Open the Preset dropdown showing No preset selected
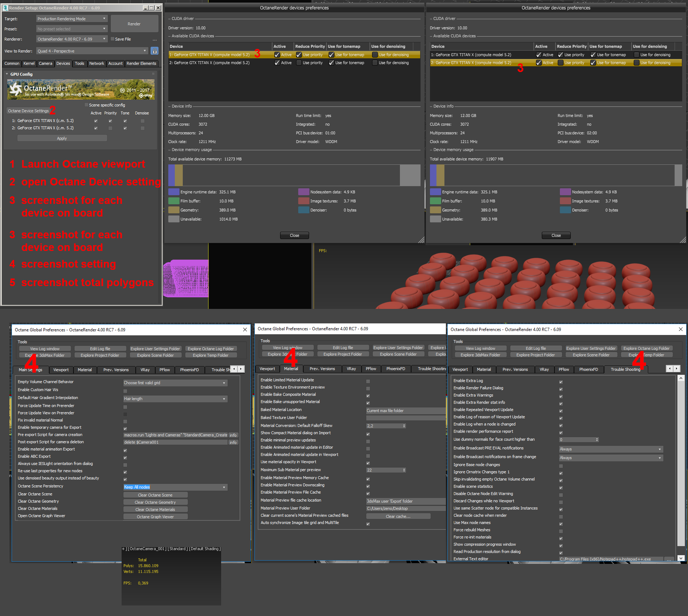The image size is (688, 616). click(72, 29)
